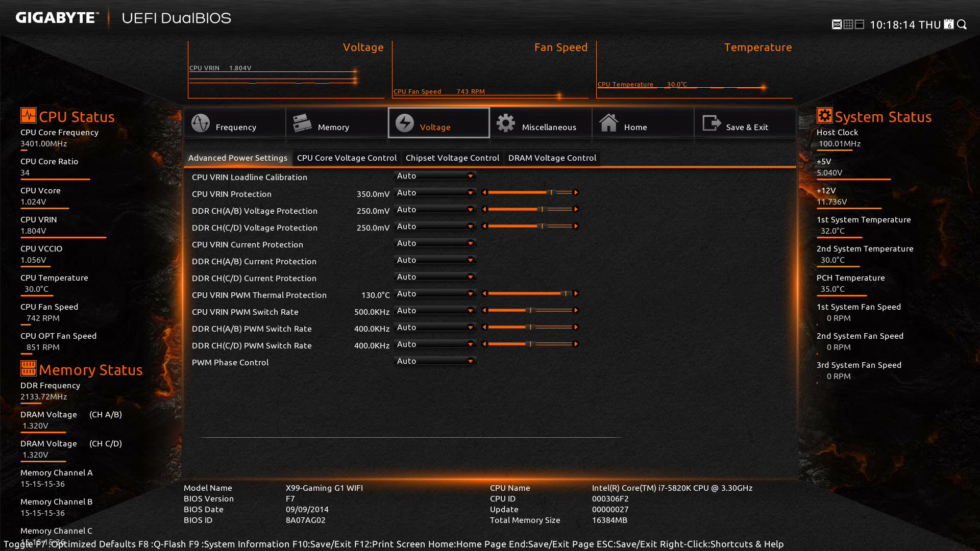Open DDR CH(C/D) Current Protection dropdown
This screenshot has width=980, height=551.
point(435,277)
